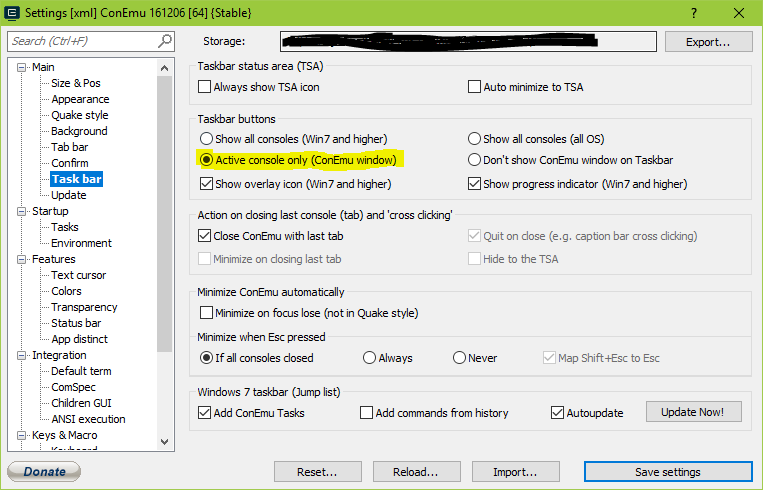Toggle Auto minimize to TSA checkbox
This screenshot has width=763, height=490.
coord(475,87)
